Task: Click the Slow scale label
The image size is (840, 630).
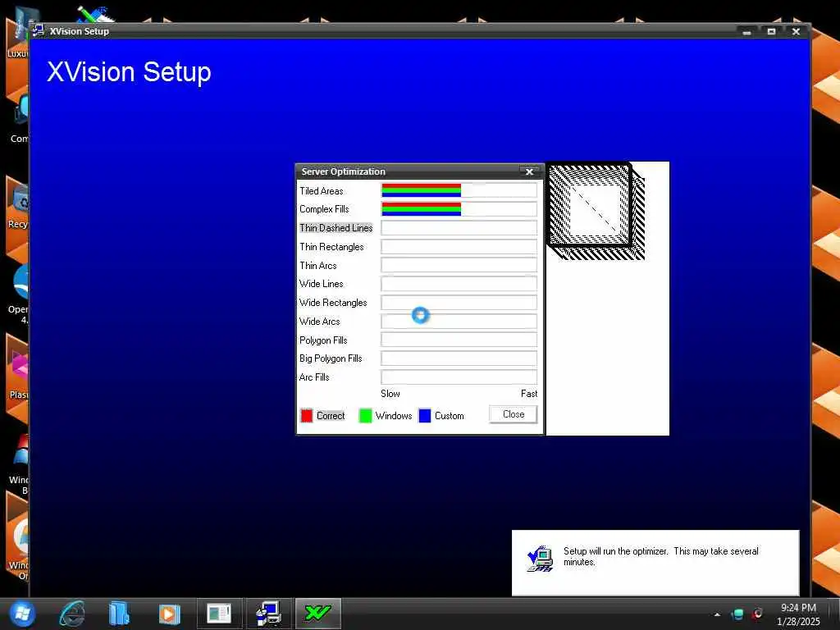Action: [x=390, y=394]
